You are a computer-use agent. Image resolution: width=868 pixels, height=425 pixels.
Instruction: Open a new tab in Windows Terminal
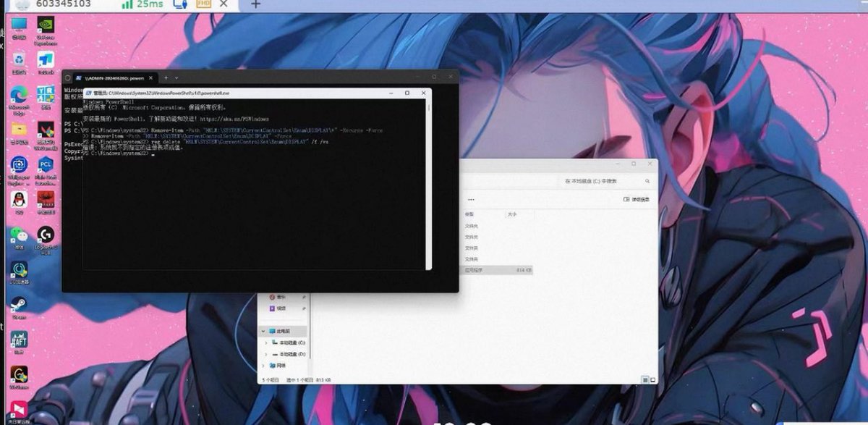(166, 77)
